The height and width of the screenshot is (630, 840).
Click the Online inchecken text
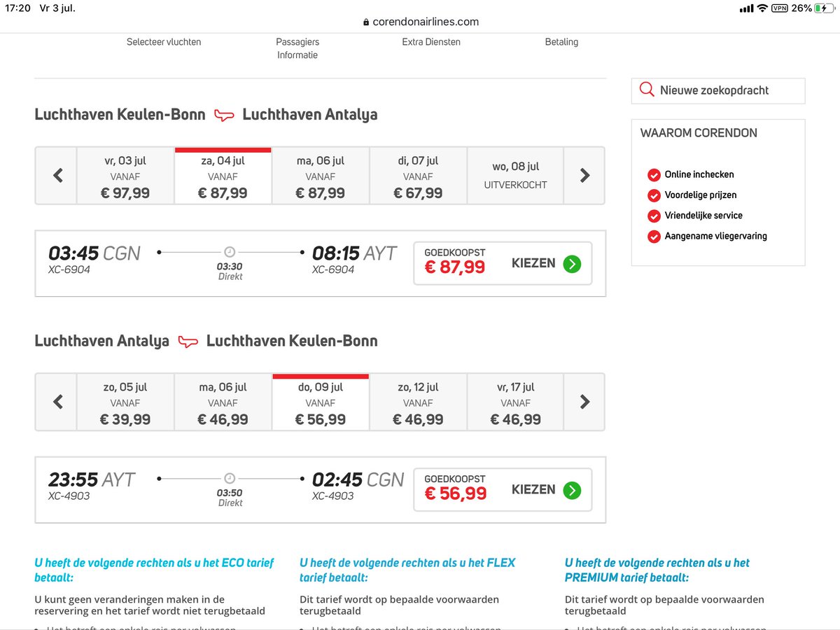point(699,175)
